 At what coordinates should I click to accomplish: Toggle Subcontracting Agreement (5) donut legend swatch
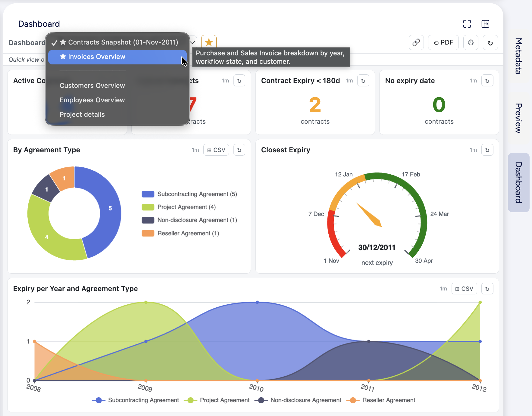[x=148, y=194]
